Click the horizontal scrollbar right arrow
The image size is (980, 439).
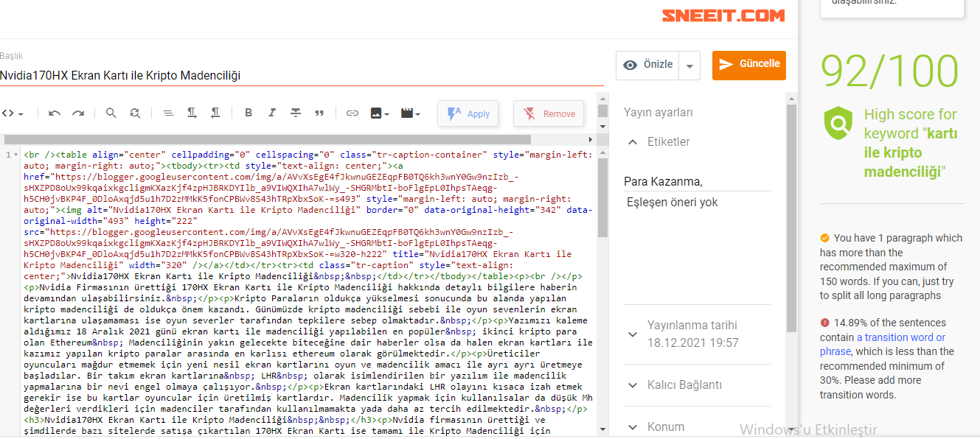coord(590,139)
